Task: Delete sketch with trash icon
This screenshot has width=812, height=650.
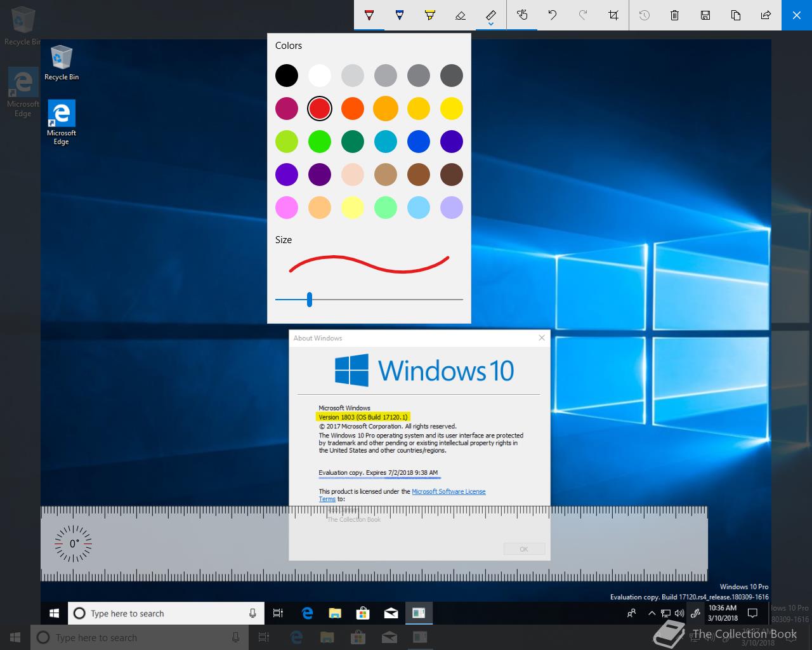Action: click(x=675, y=15)
